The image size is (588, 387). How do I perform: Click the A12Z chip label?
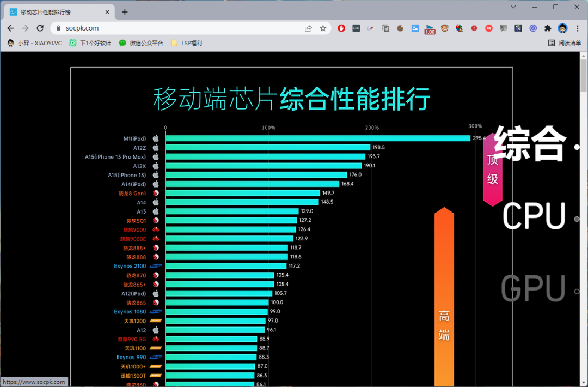pyautogui.click(x=139, y=148)
